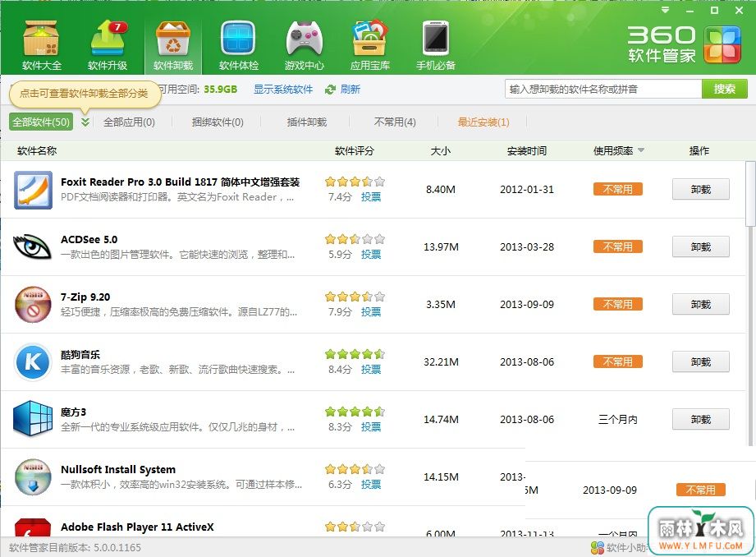Expand all uninstall categories double chevron
Screen dimensions: 756x557
point(85,122)
